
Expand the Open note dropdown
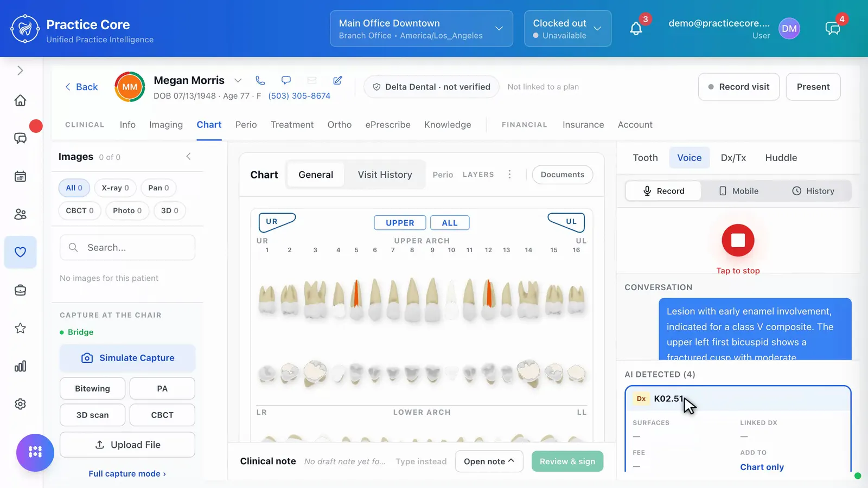489,461
